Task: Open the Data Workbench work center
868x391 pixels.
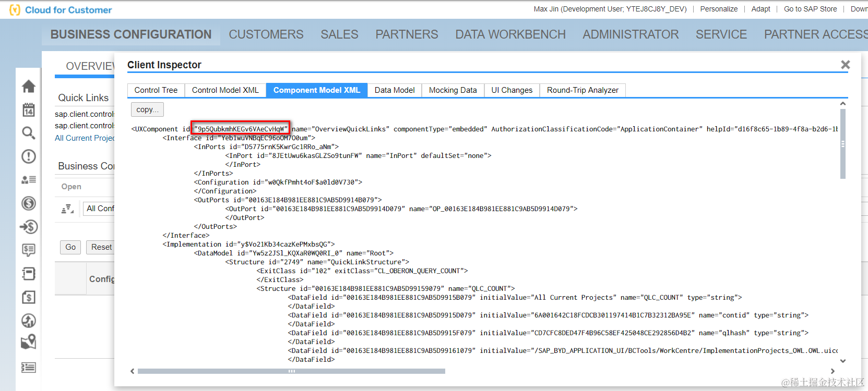Action: click(510, 34)
